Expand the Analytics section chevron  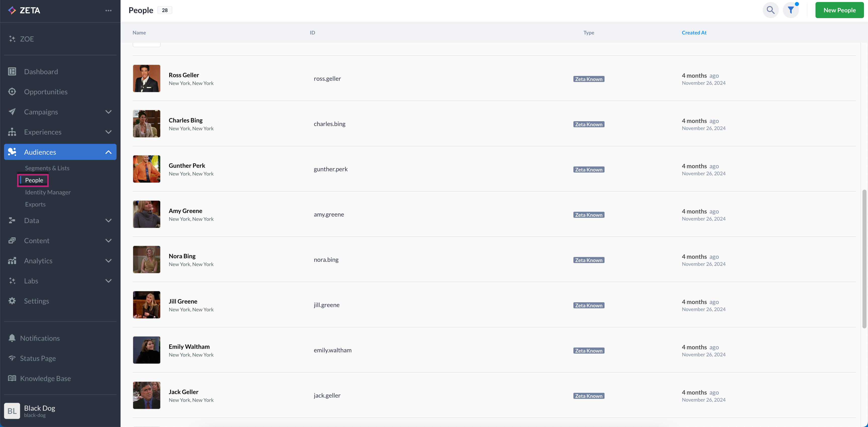108,261
